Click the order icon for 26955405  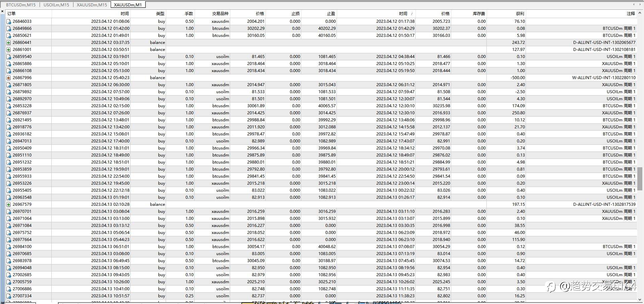tap(9, 190)
